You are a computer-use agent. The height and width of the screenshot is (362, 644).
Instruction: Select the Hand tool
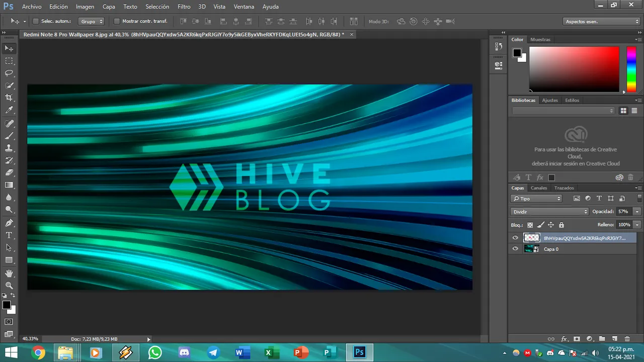coord(9,273)
